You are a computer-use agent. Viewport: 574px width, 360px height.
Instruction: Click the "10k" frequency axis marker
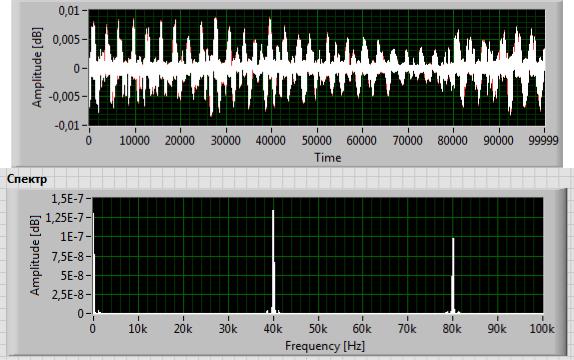tap(138, 329)
